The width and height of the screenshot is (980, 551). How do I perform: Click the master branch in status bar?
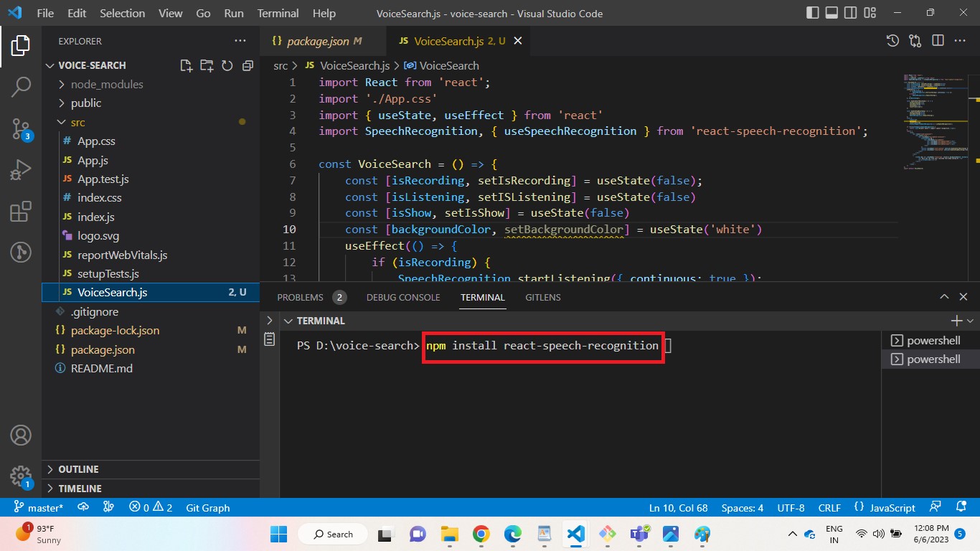[x=39, y=507]
